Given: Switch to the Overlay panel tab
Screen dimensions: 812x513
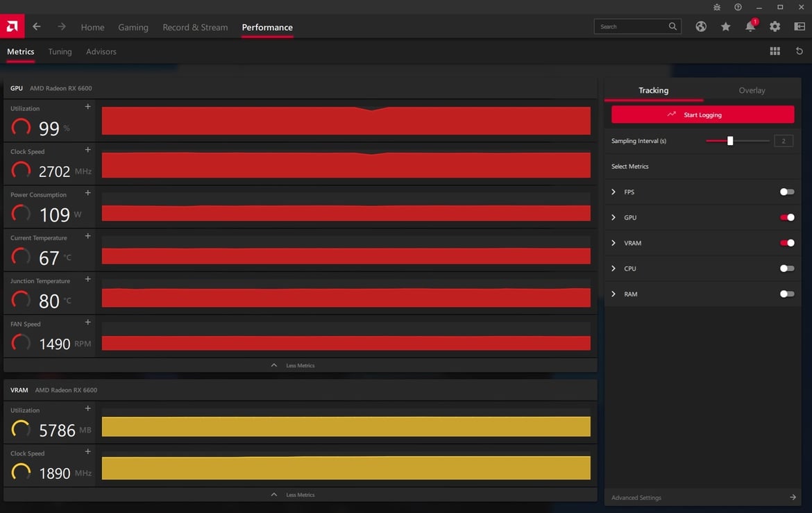Looking at the screenshot, I should point(752,90).
